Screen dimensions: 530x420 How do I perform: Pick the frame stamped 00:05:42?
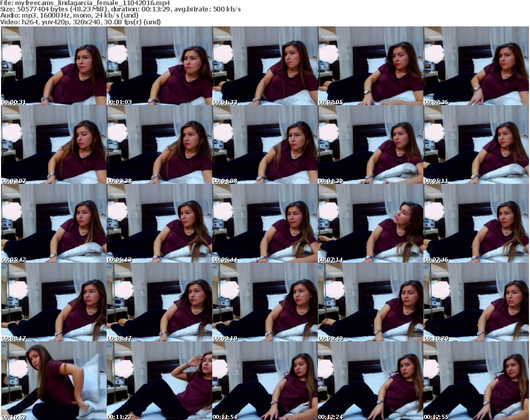coord(54,223)
